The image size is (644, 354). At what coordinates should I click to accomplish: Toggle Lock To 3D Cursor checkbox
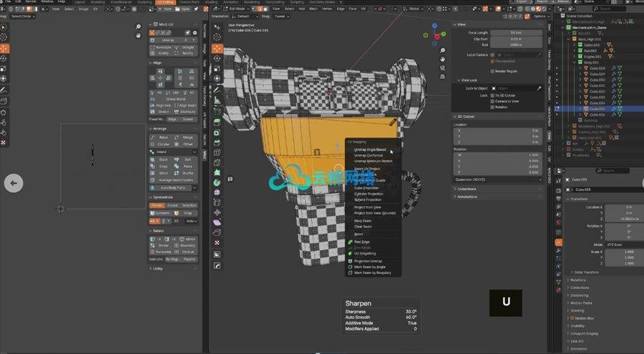tap(492, 95)
